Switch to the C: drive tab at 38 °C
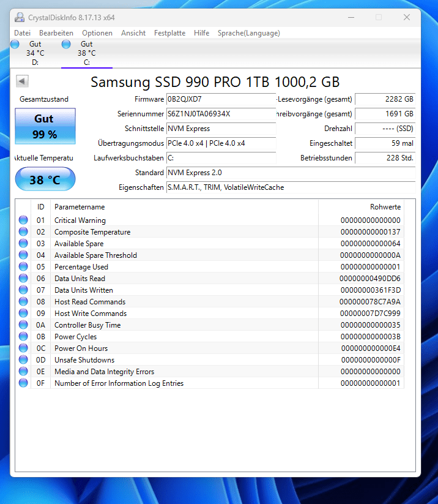The height and width of the screenshot is (504, 438). 87,53
